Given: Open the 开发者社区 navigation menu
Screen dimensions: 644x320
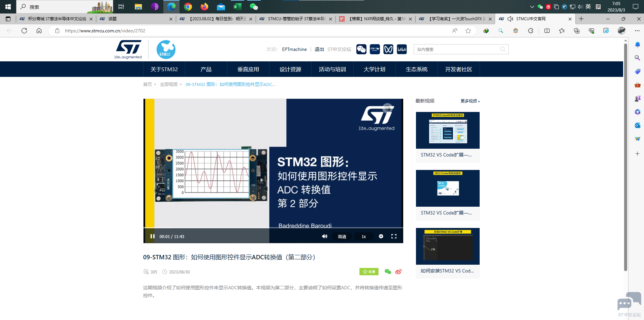Looking at the screenshot, I should click(x=459, y=69).
